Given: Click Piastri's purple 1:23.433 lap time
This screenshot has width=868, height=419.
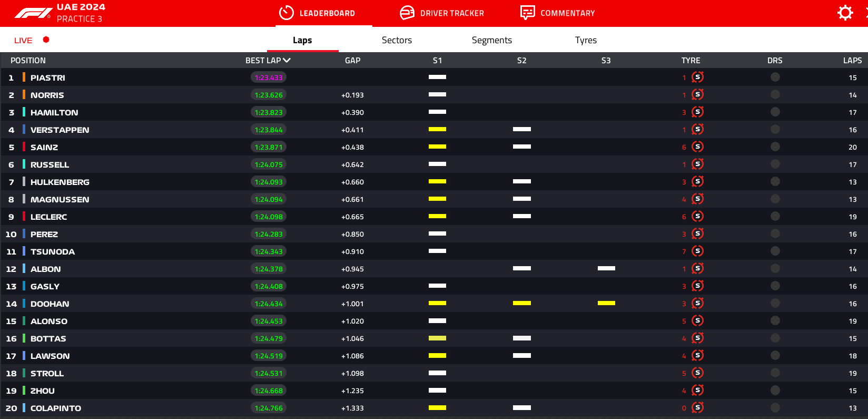Looking at the screenshot, I should (269, 77).
